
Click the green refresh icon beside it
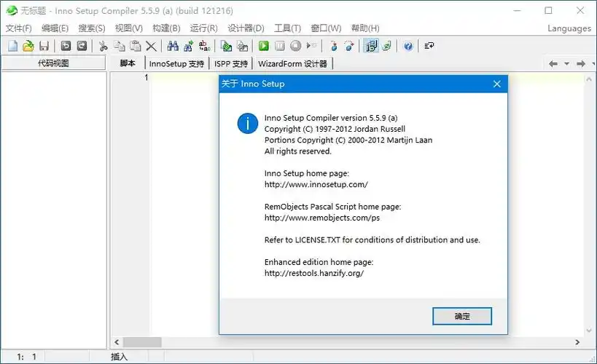tap(387, 46)
